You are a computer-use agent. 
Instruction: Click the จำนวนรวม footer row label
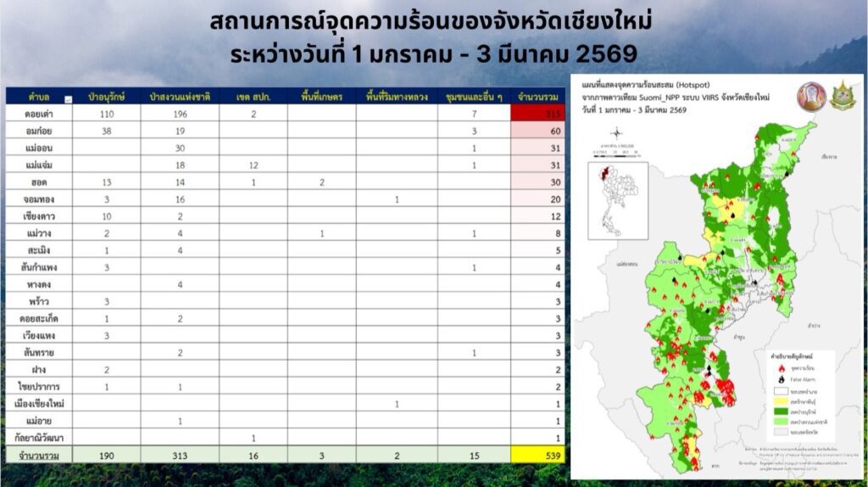click(37, 455)
